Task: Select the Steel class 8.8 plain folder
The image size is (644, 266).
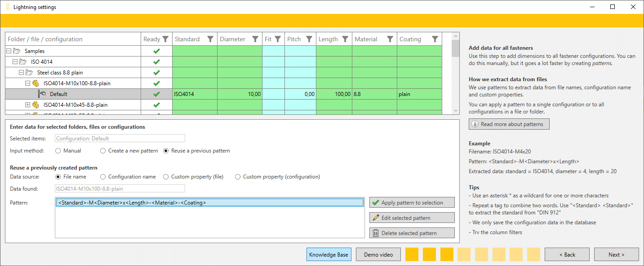Action: (60, 73)
